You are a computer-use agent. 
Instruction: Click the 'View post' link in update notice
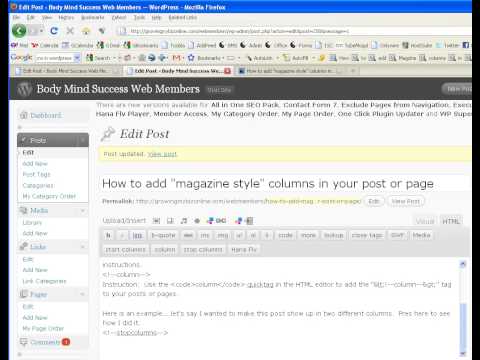(x=162, y=154)
